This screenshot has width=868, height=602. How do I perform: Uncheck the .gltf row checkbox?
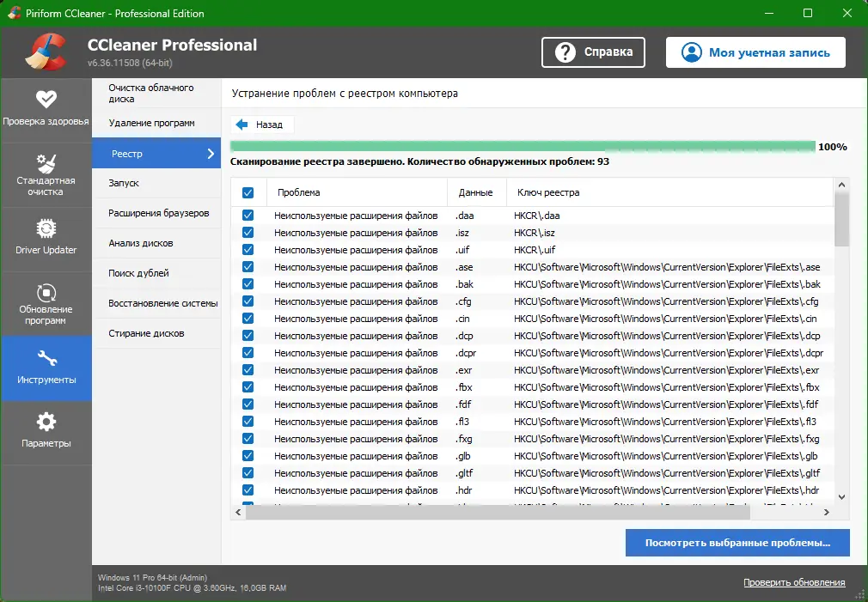(248, 472)
